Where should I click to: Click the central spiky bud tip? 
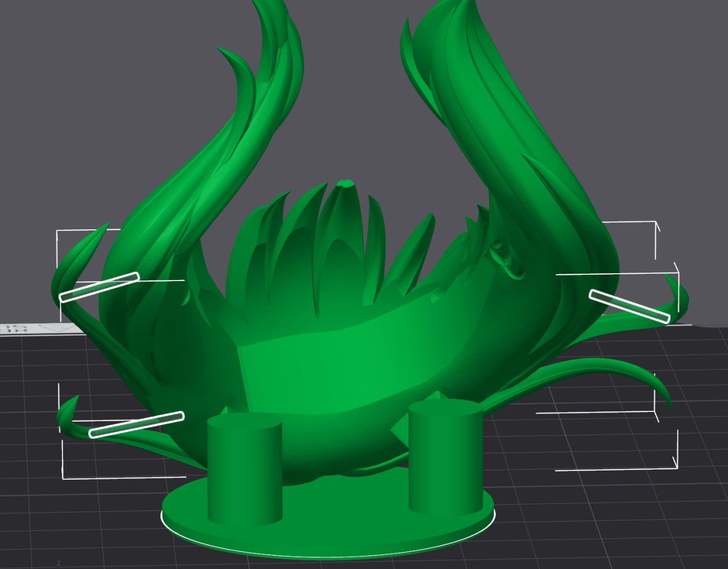click(344, 185)
